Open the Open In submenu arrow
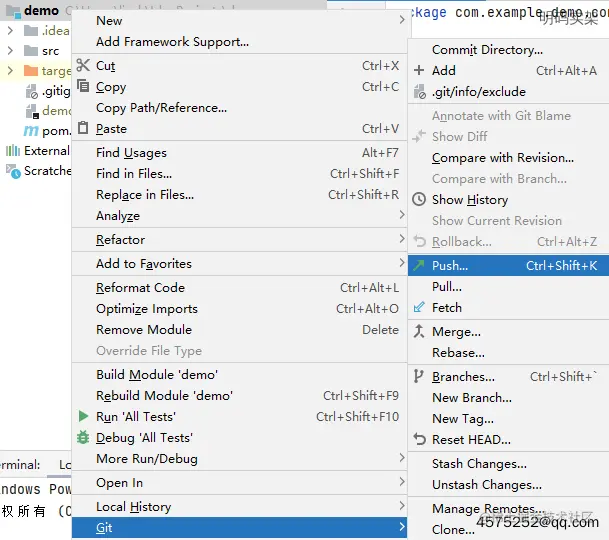Viewport: 609px width, 540px height. click(402, 482)
